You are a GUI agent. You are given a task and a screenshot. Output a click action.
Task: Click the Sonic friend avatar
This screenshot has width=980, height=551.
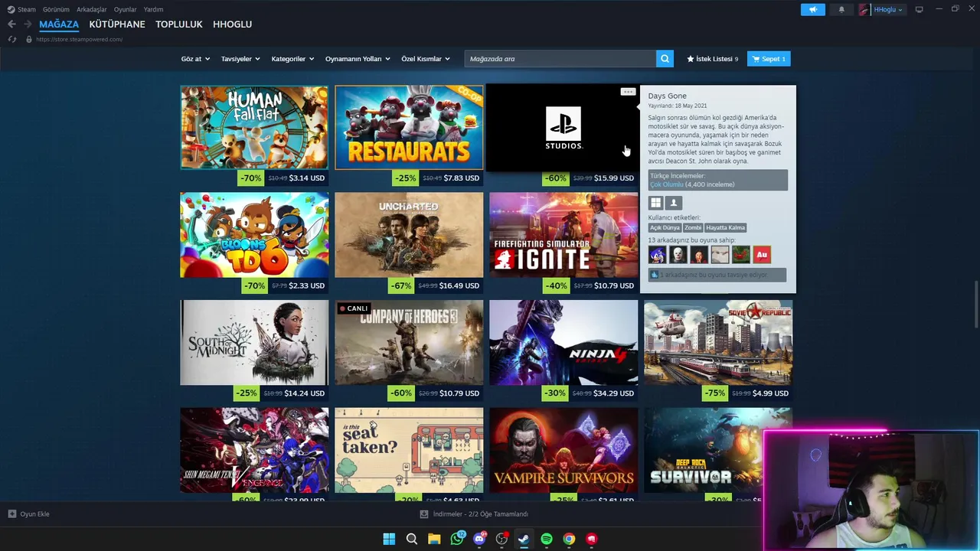tap(657, 254)
